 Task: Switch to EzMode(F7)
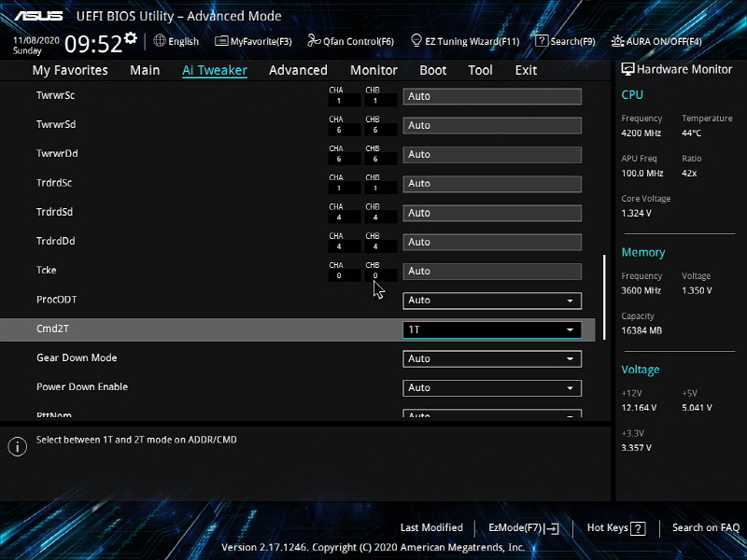tap(524, 528)
